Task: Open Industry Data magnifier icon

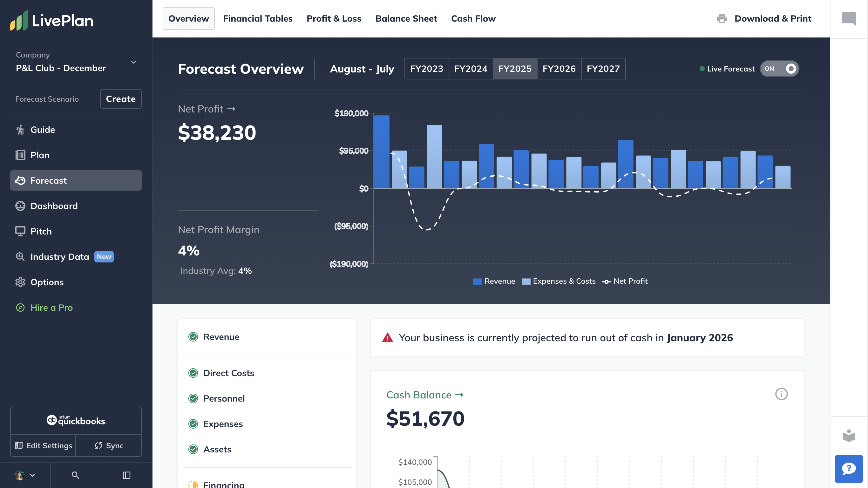Action: (x=20, y=257)
